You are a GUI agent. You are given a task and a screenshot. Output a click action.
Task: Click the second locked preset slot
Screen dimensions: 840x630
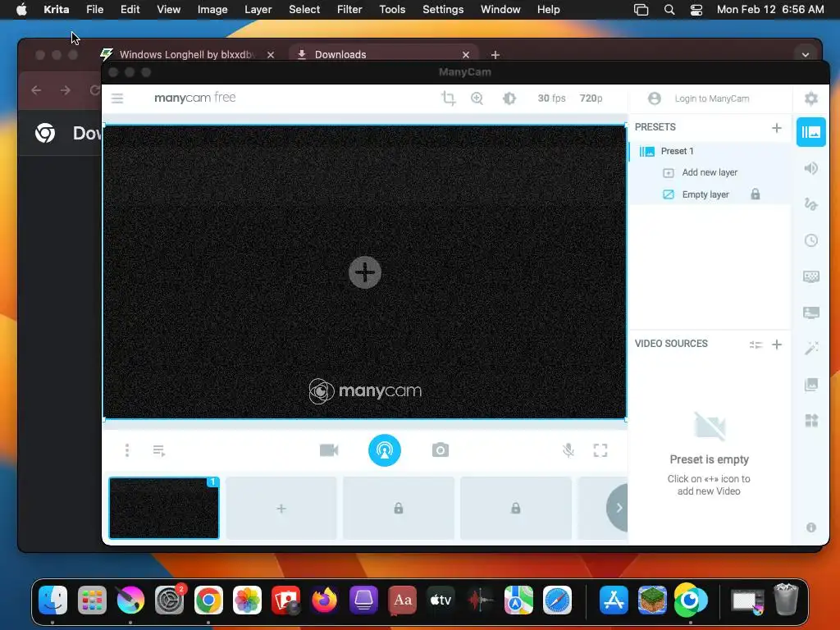point(515,508)
